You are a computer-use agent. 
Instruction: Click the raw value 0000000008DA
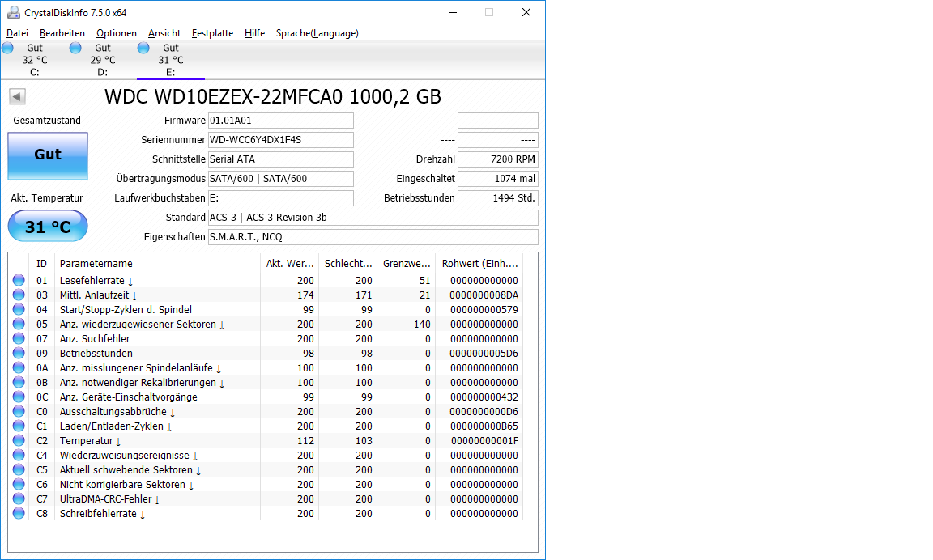click(x=484, y=295)
